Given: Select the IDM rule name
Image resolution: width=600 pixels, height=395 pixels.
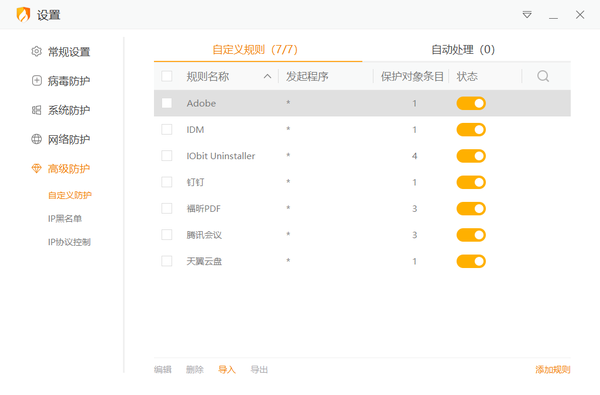Looking at the screenshot, I should point(195,130).
